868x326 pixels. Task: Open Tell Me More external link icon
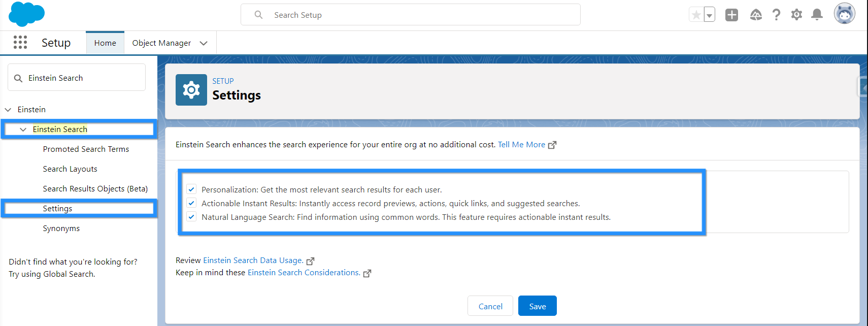(552, 145)
